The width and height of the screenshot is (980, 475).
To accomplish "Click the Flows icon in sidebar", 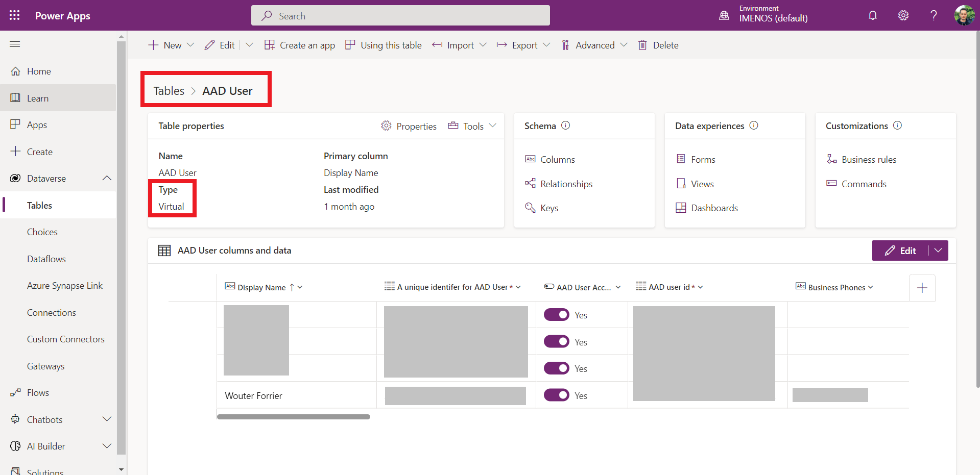I will (15, 392).
